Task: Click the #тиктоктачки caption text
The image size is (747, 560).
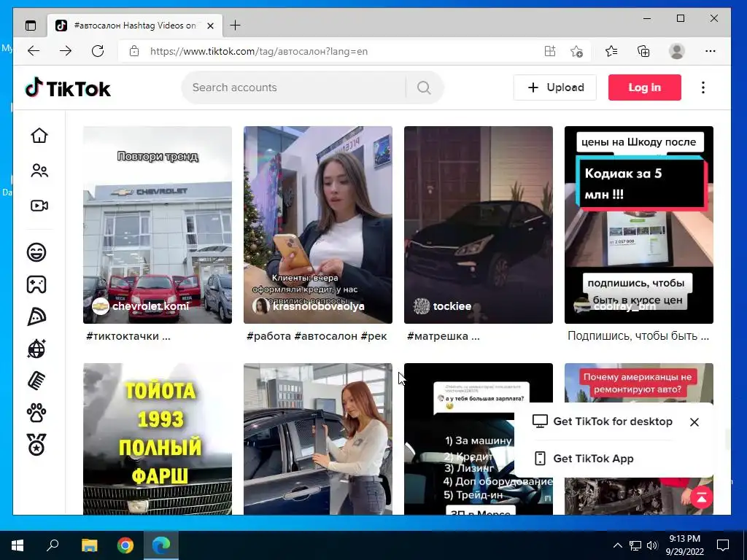Action: [128, 336]
